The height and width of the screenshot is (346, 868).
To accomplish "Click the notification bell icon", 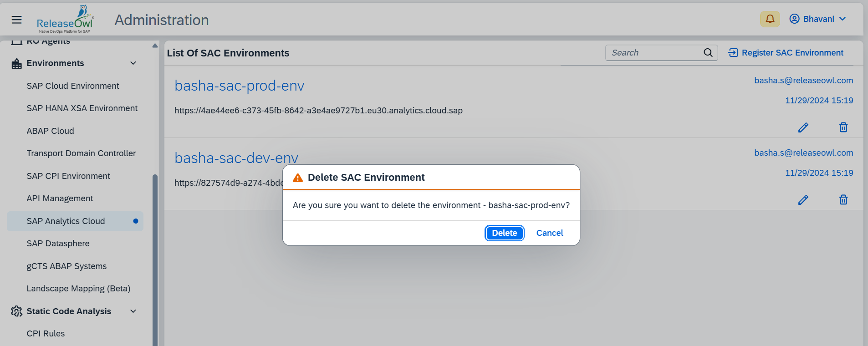I will pos(770,19).
